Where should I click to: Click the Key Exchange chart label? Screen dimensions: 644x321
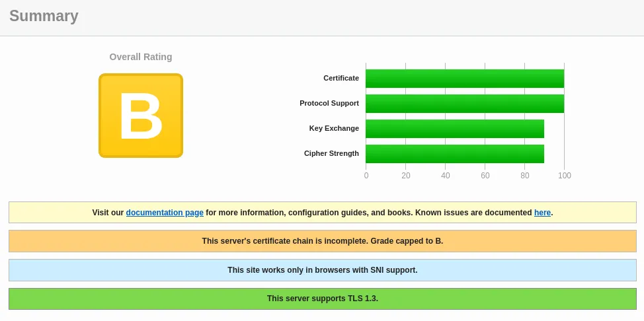coord(334,128)
